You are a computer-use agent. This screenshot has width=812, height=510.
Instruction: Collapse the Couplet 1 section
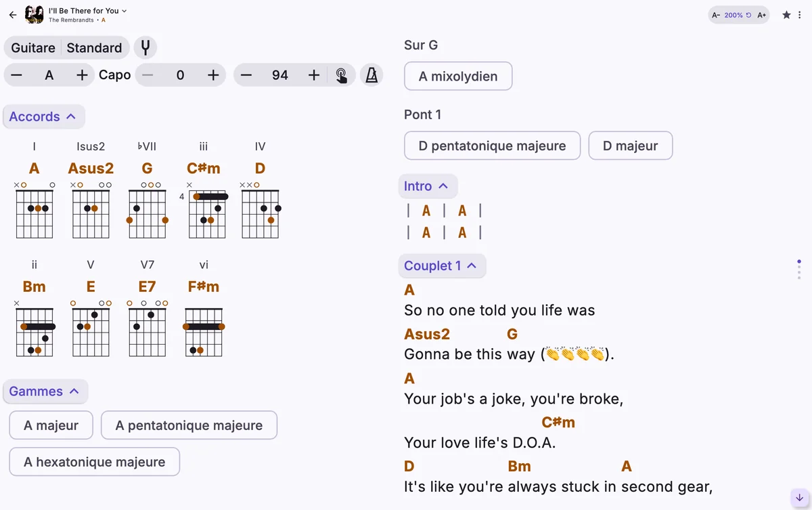(x=442, y=266)
